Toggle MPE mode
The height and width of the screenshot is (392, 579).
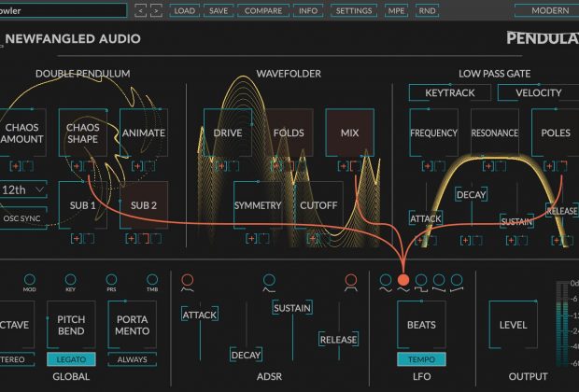pyautogui.click(x=396, y=10)
